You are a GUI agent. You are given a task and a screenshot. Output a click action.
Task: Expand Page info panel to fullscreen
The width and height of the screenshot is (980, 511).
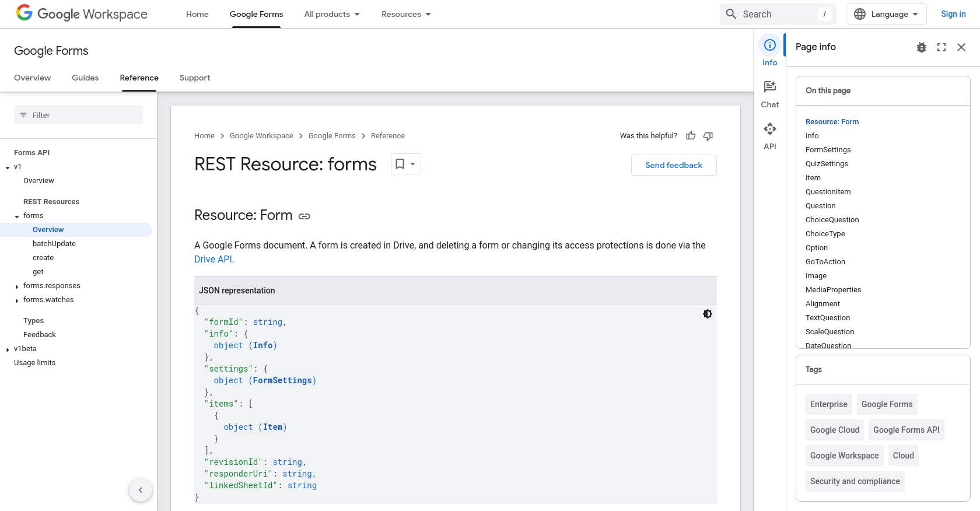tap(942, 47)
